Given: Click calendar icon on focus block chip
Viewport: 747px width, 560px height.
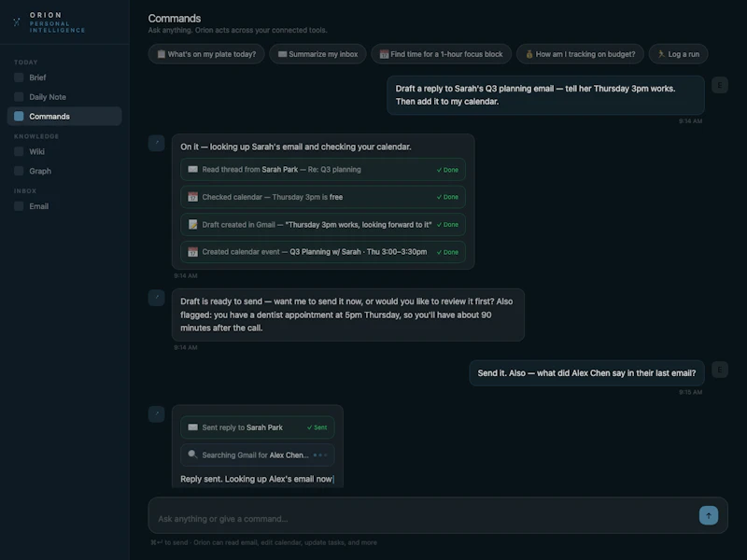Looking at the screenshot, I should pyautogui.click(x=384, y=54).
